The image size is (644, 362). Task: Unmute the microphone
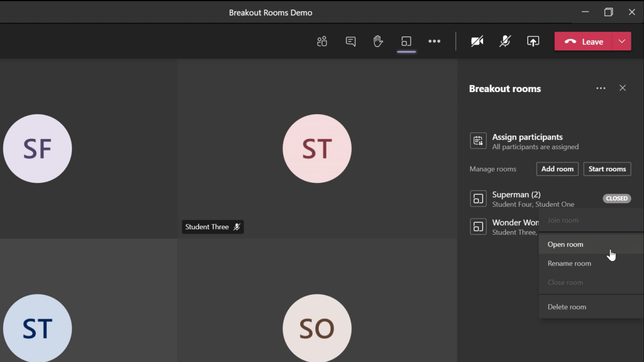(505, 41)
